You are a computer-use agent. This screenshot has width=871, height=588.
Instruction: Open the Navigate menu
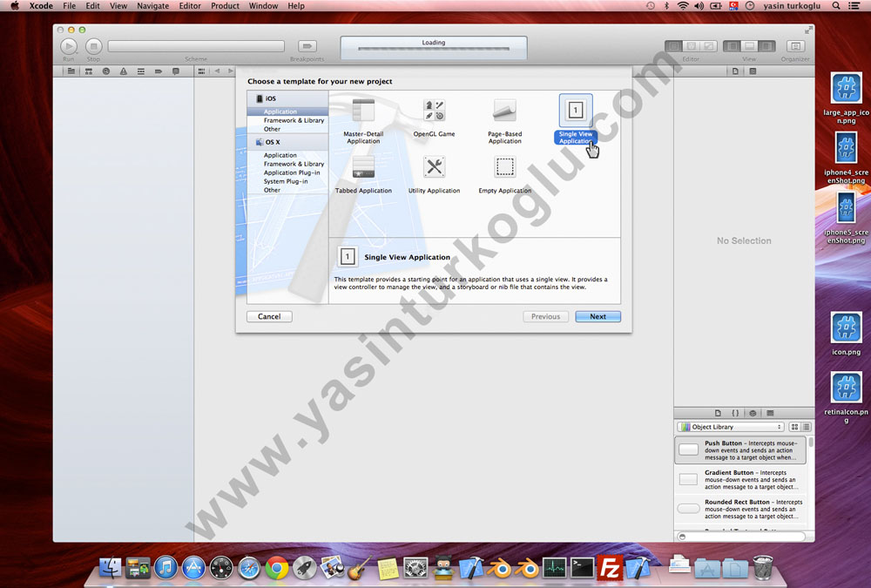pos(152,6)
